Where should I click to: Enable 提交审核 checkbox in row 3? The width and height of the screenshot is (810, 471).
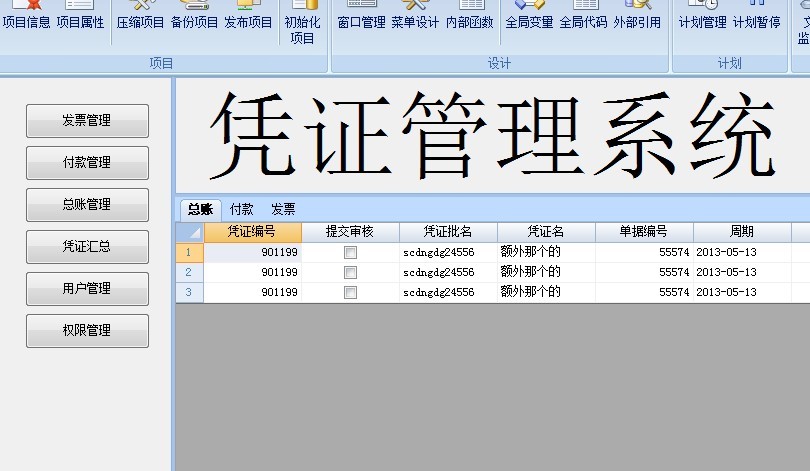(350, 292)
